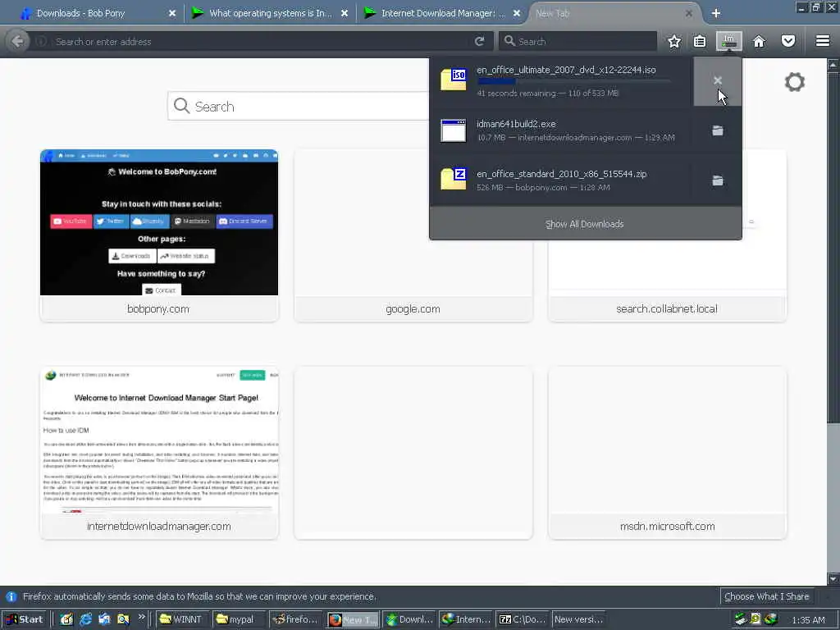The width and height of the screenshot is (840, 630).
Task: Open the google.com tile
Action: [x=413, y=235]
